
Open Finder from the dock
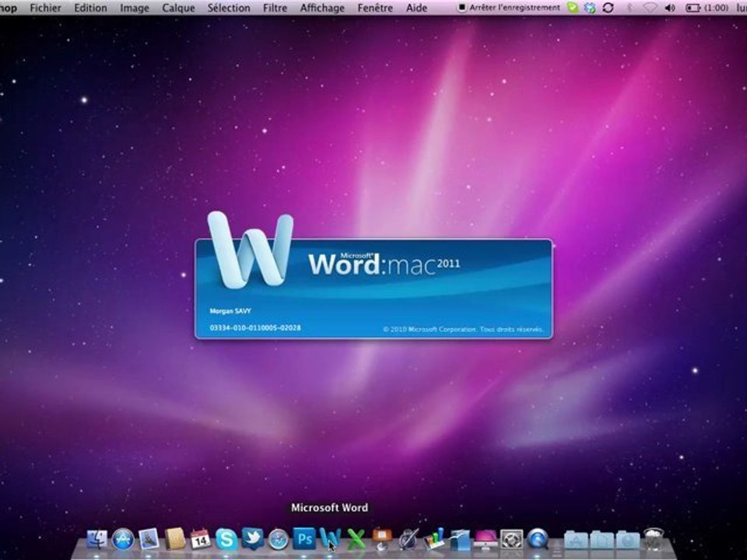[97, 540]
